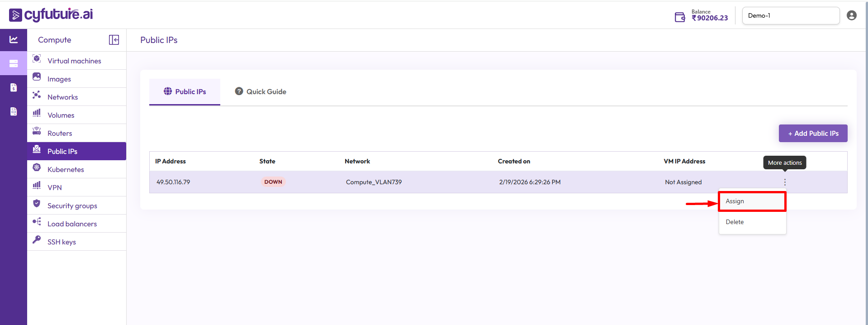The width and height of the screenshot is (868, 325).
Task: Open Kubernetes from the Compute menu
Action: 66,169
